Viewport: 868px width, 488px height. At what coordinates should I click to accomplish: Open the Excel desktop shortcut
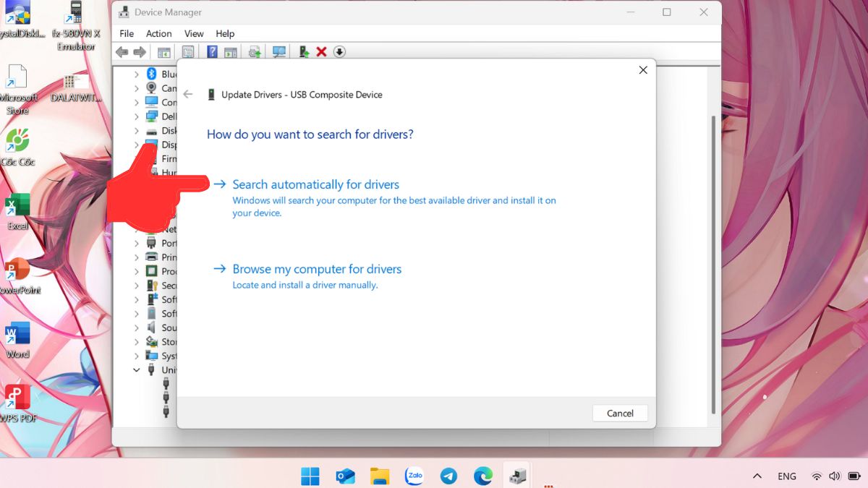(17, 211)
